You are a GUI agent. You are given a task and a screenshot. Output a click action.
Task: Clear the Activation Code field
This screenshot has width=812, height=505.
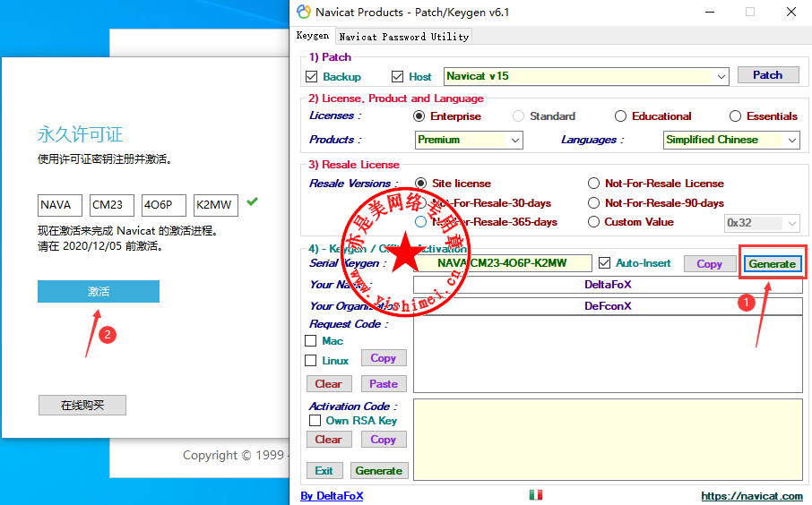(x=329, y=440)
